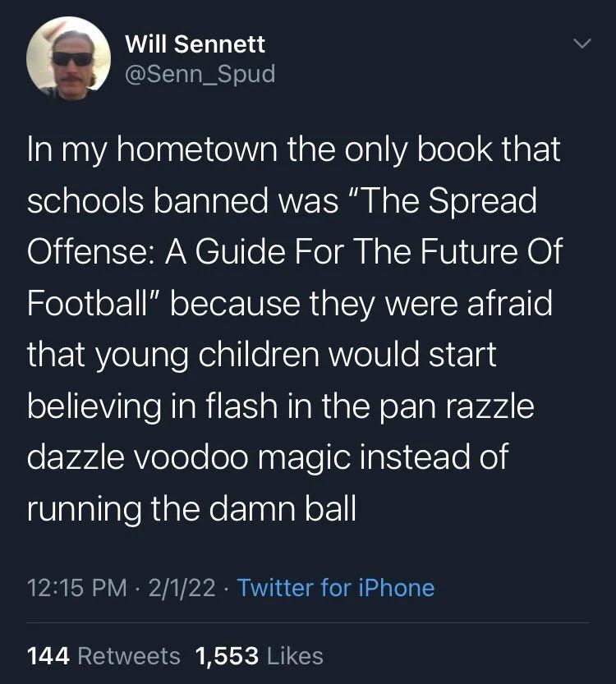Open Will Sennett's profile picture
Screen dimensions: 616x684
tap(70, 57)
